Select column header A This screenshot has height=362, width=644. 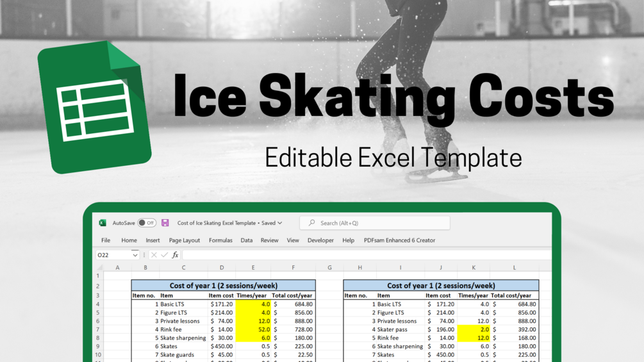coord(117,268)
